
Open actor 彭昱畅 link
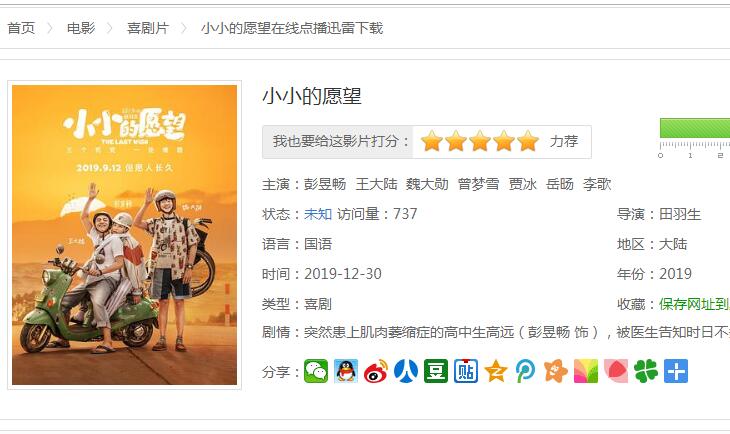coord(325,184)
